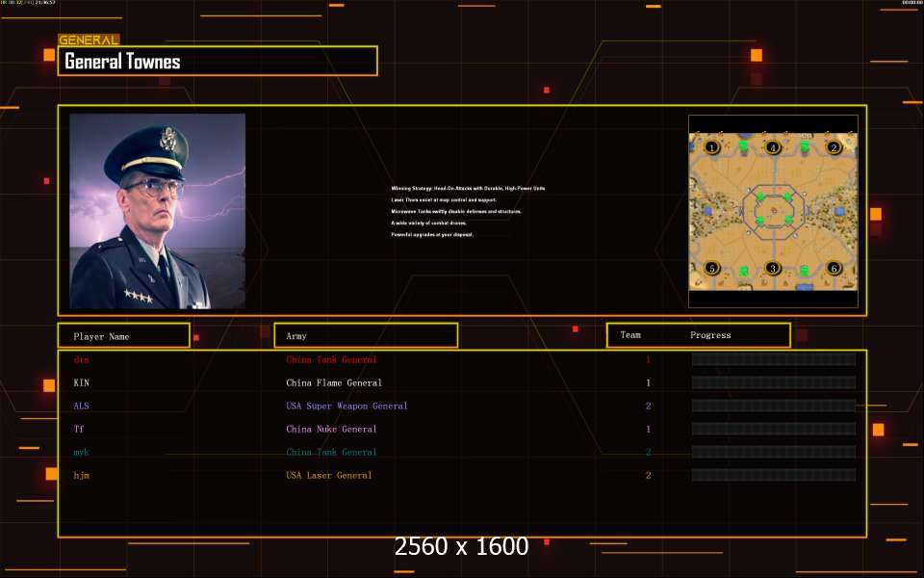The width and height of the screenshot is (924, 578).
Task: Click teal China Tank General army for myk
Action: 331,453
